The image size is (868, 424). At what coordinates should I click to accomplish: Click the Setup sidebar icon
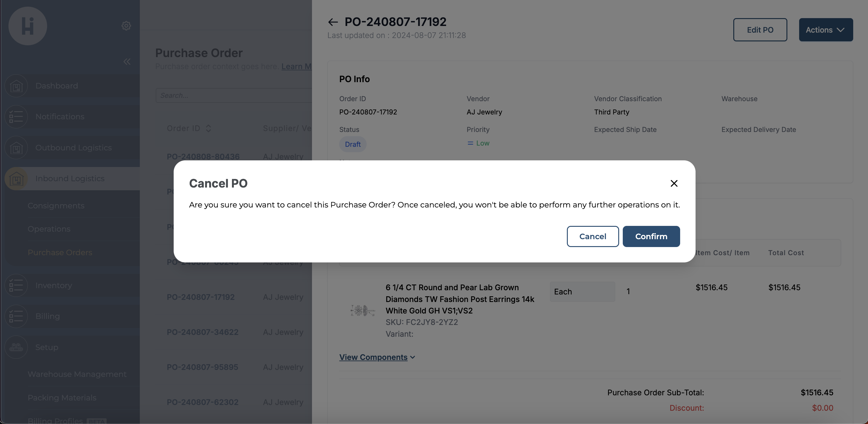point(16,347)
